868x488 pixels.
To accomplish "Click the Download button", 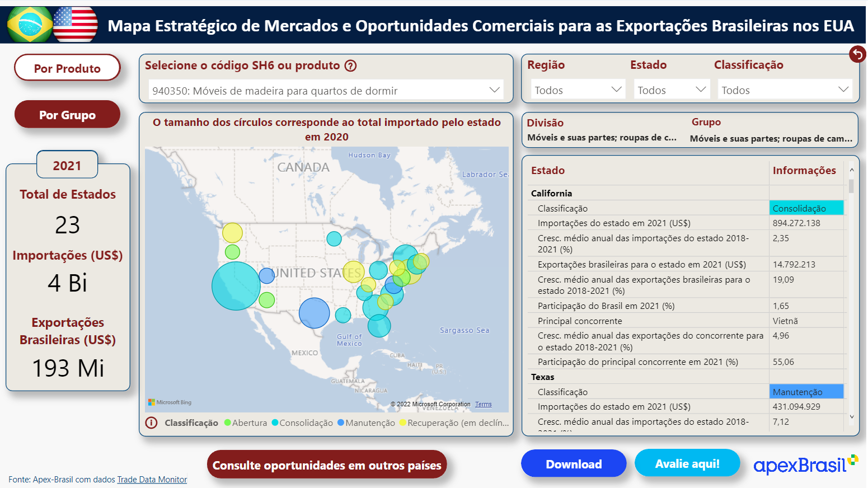I will (x=574, y=464).
